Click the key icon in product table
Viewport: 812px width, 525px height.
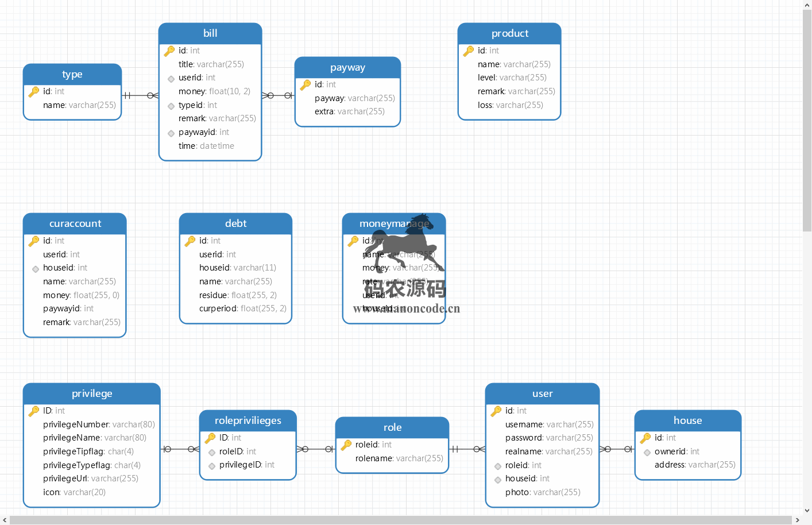(x=469, y=51)
